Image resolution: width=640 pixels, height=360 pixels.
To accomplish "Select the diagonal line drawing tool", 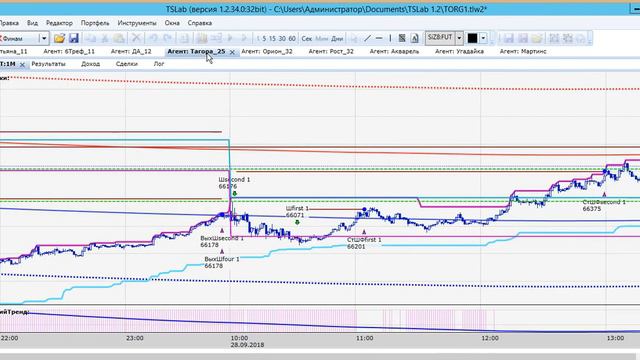I will coord(367,38).
